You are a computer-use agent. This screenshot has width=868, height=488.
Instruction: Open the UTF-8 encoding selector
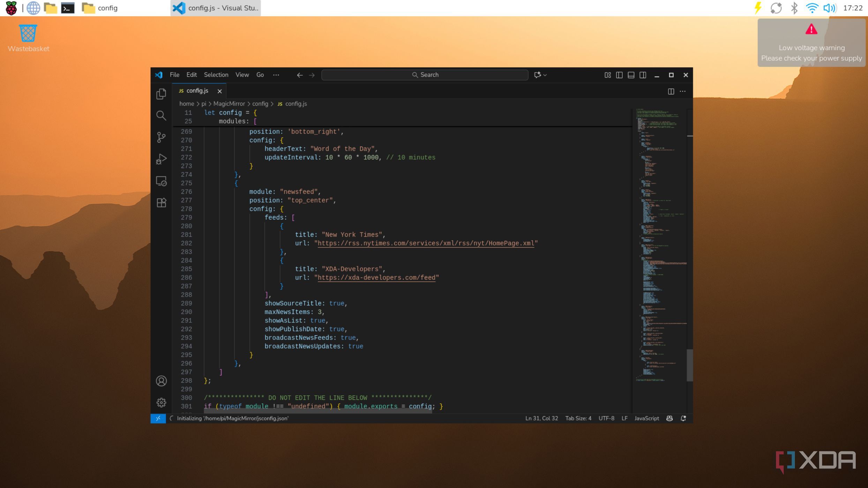click(606, 418)
